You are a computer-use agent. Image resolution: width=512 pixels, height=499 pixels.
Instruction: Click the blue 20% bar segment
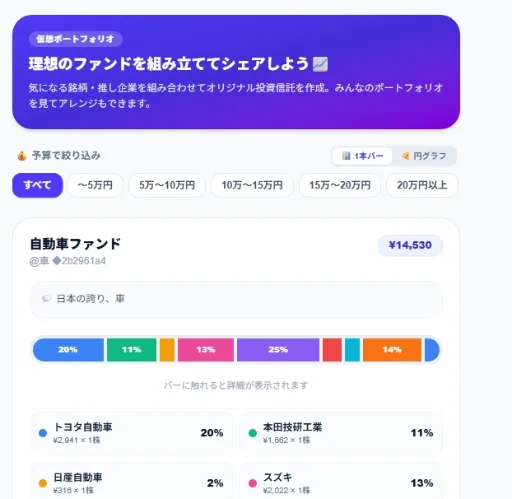click(68, 350)
